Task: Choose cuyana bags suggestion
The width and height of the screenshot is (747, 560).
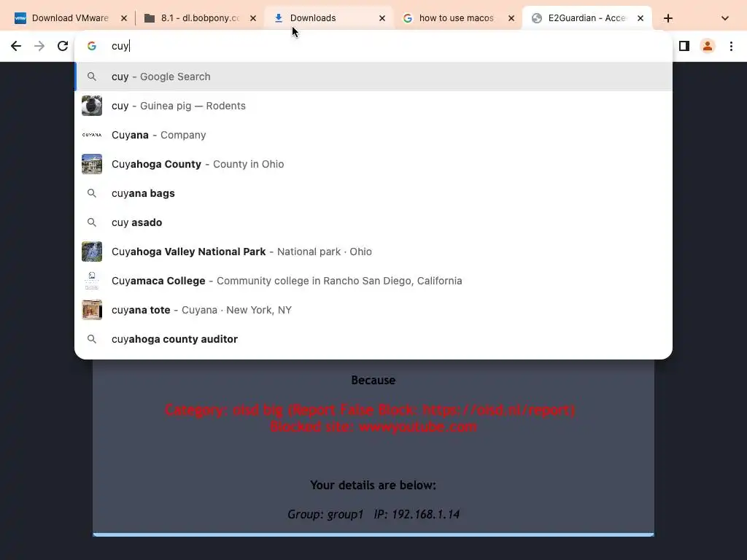Action: 373,193
